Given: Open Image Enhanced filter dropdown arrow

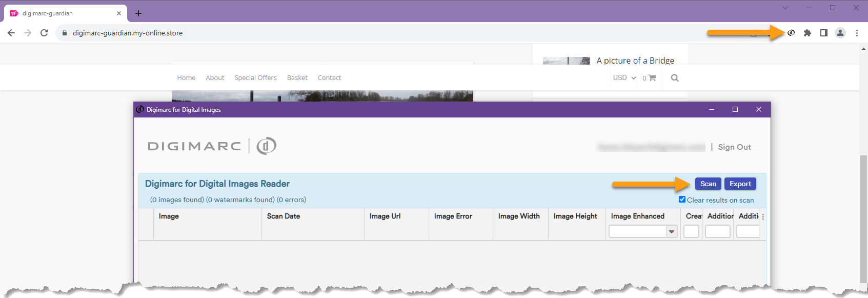Looking at the screenshot, I should click(x=672, y=232).
